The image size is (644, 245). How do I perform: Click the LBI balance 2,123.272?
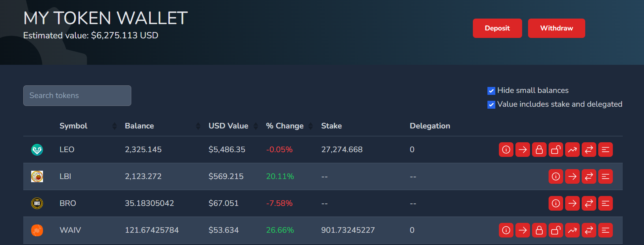point(143,177)
